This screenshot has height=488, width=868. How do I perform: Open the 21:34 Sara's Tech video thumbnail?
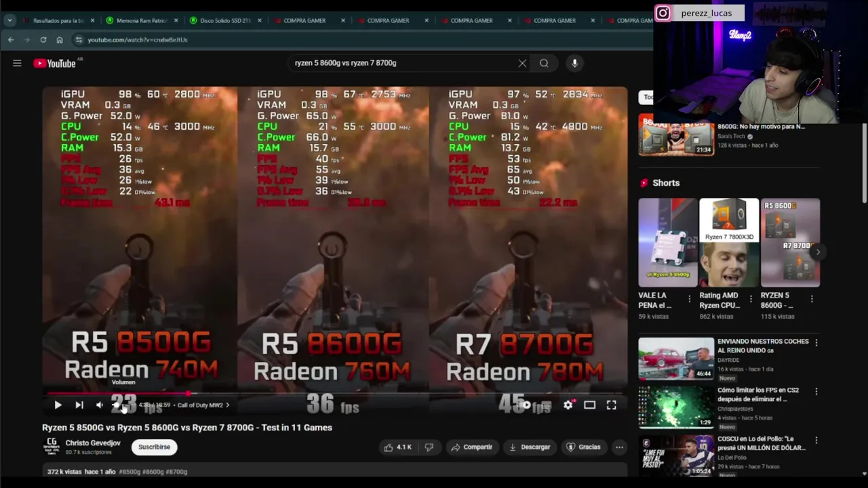(x=676, y=135)
